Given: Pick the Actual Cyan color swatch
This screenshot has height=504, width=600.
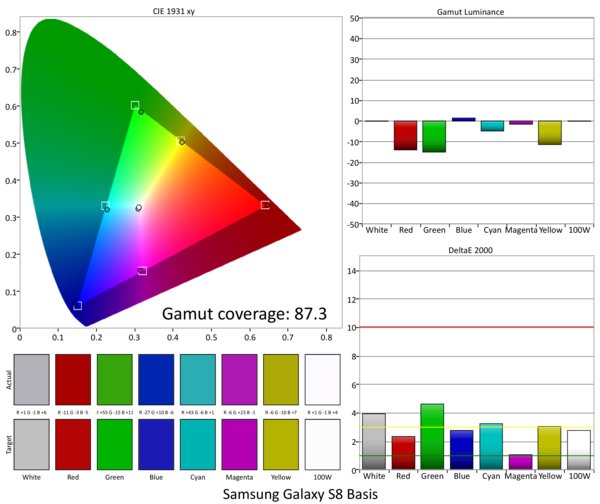Looking at the screenshot, I should point(198,379).
